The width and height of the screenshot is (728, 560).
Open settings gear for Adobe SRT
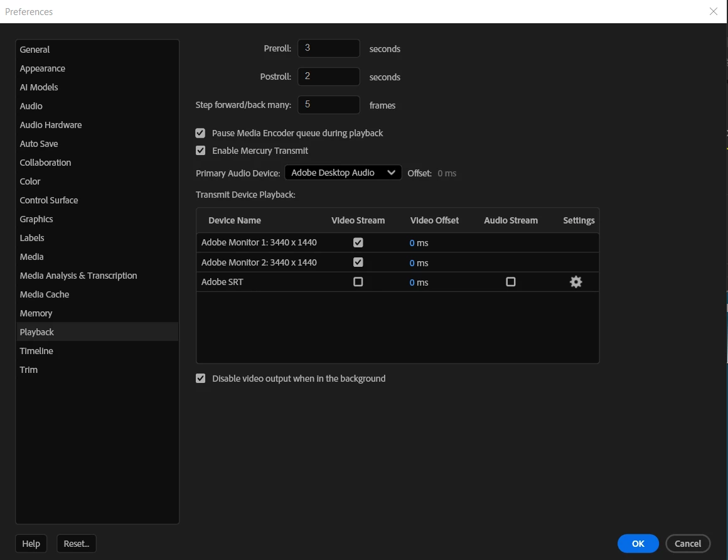pos(575,282)
